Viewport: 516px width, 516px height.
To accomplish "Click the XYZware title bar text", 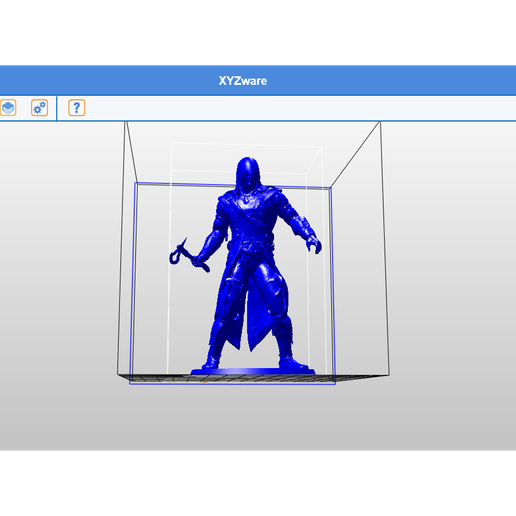I will pos(243,81).
